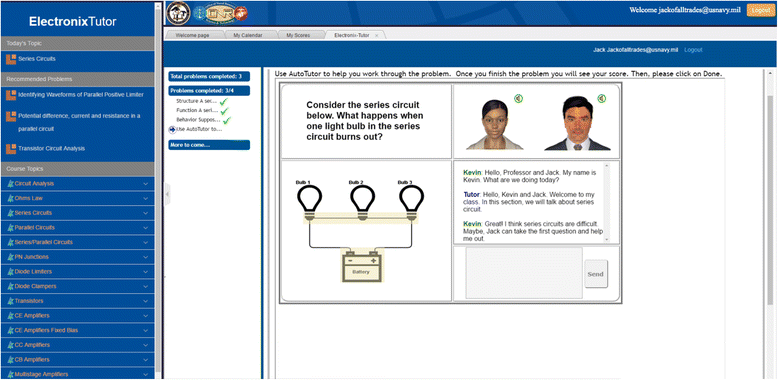Expand the Series/Parallel Circuits topic

click(x=145, y=242)
